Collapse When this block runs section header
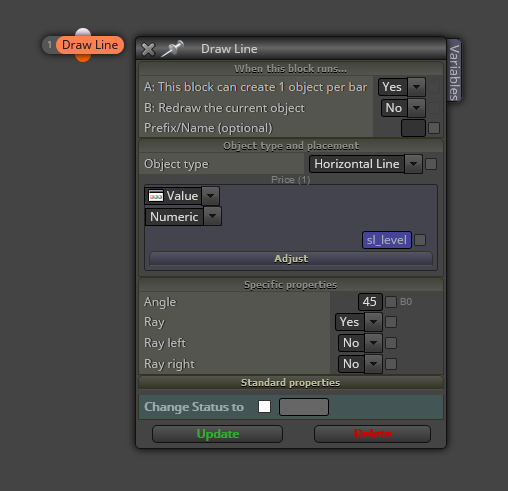Screen dimensions: 508x491 [x=291, y=69]
